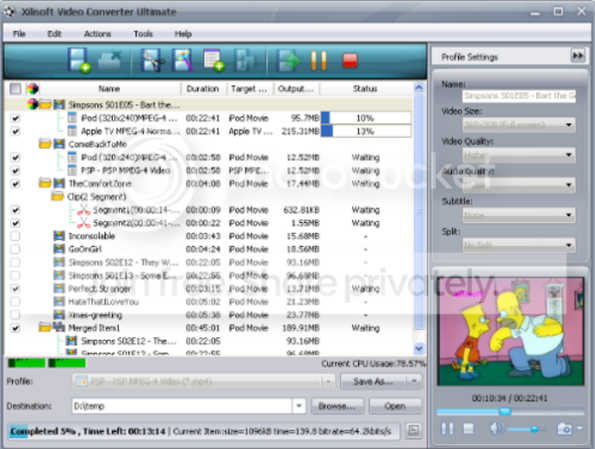Click the Inconsolable video file icon

pyautogui.click(x=59, y=236)
